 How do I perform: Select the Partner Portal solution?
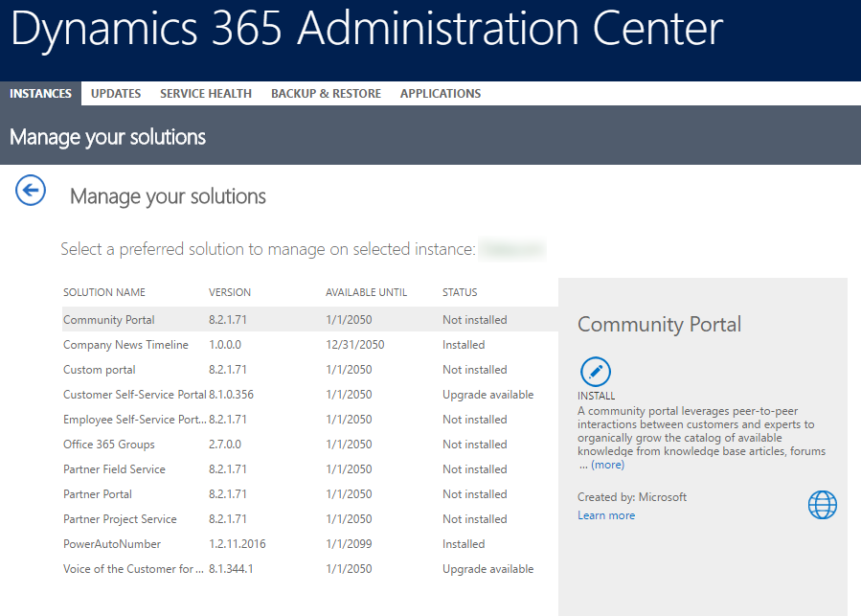(310, 494)
